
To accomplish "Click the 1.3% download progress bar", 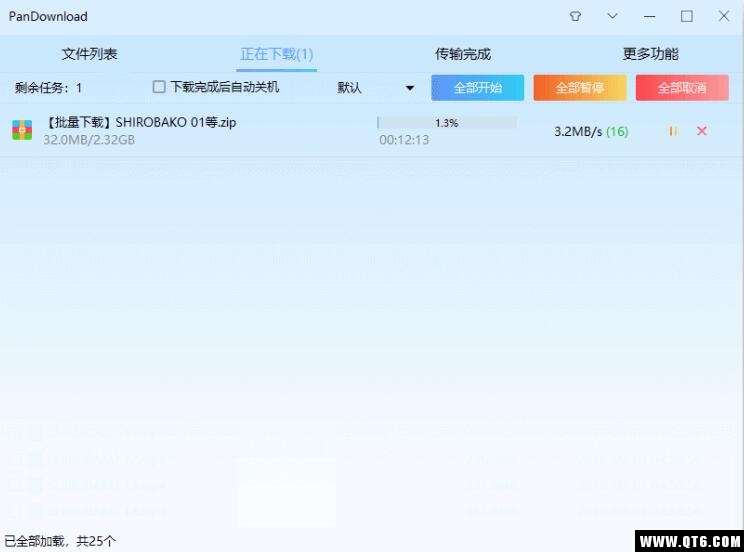I will 447,123.
